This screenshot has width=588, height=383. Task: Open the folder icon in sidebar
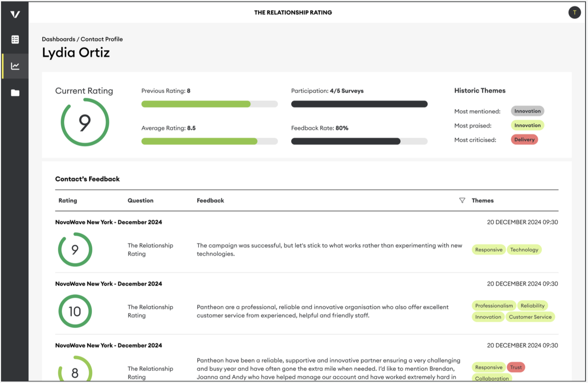(15, 93)
